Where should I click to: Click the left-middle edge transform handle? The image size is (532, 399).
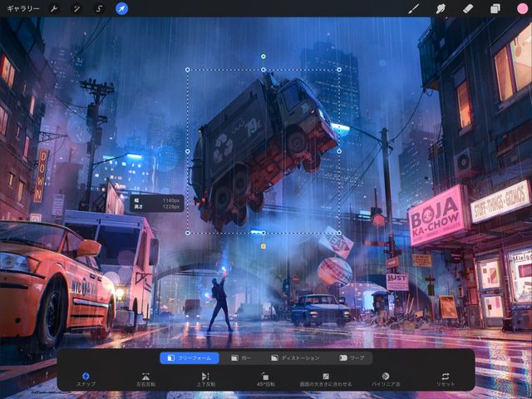[x=188, y=151]
